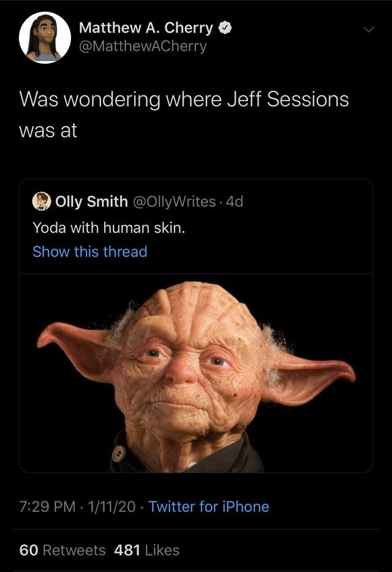392x572 pixels.
Task: Select the Yoda with human skin text
Action: (109, 228)
